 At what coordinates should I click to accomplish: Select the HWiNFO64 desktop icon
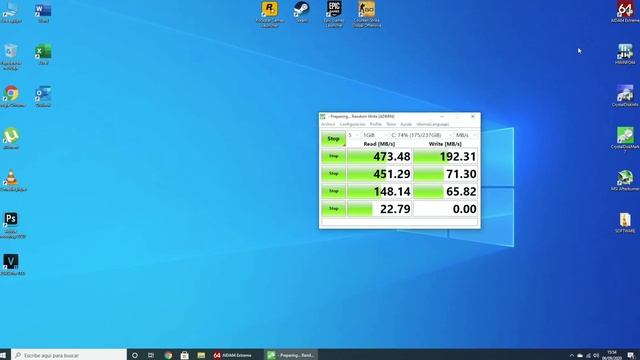[x=625, y=54]
